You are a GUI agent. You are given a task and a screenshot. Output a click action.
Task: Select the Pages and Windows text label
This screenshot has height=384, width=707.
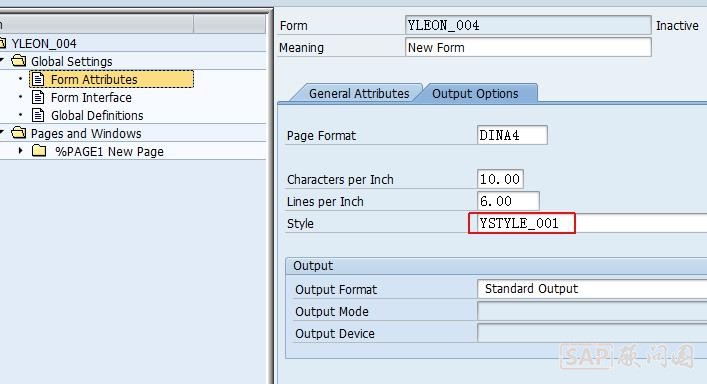pos(86,133)
